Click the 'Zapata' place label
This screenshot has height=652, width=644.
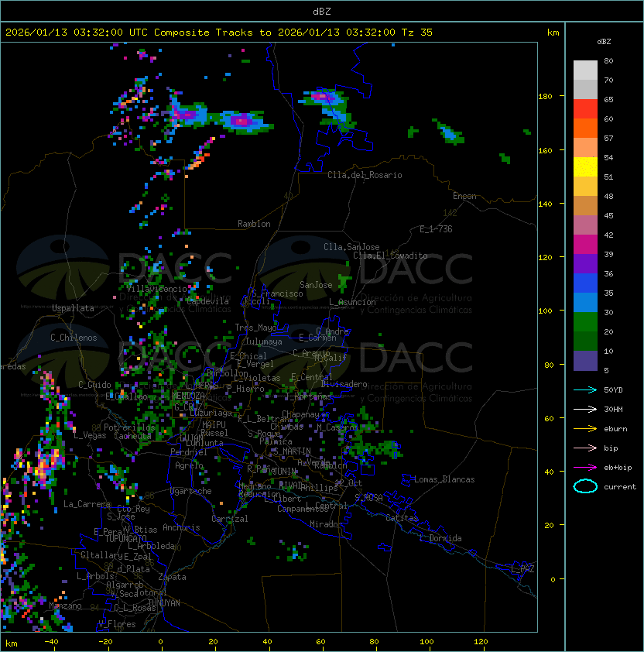[x=172, y=577]
